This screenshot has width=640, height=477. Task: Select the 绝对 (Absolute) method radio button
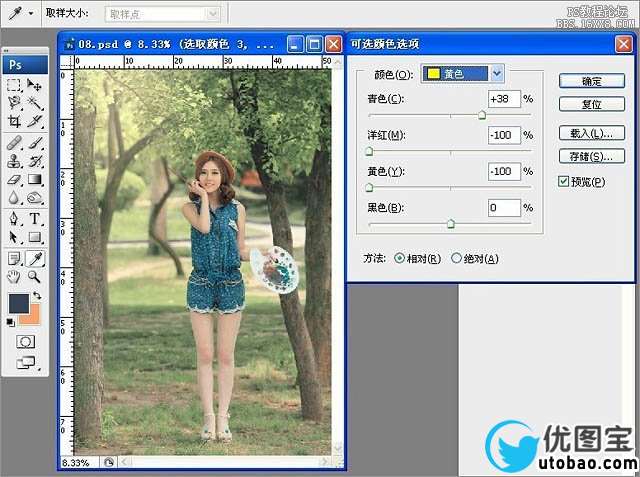coord(457,258)
